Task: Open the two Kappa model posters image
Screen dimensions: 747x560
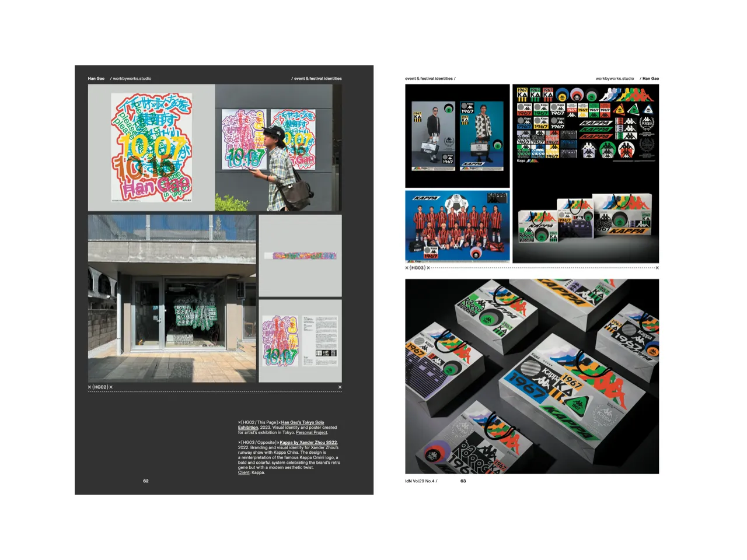Action: 458,136
